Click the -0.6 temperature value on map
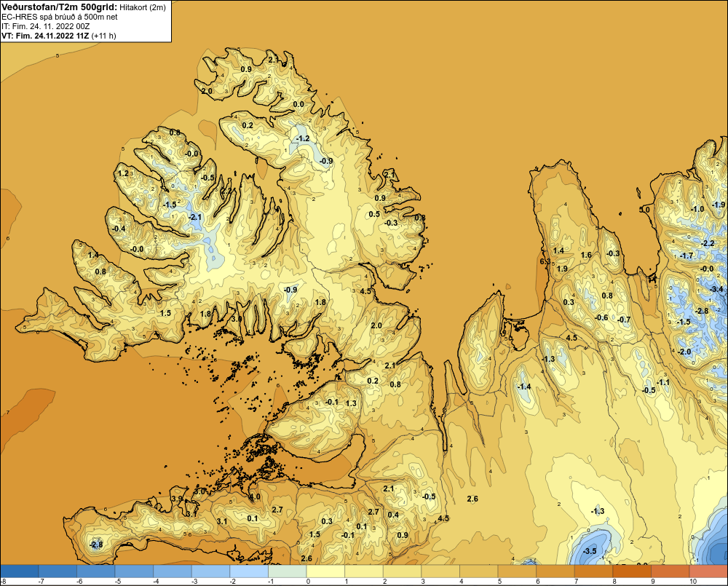The width and height of the screenshot is (728, 586). tap(602, 317)
